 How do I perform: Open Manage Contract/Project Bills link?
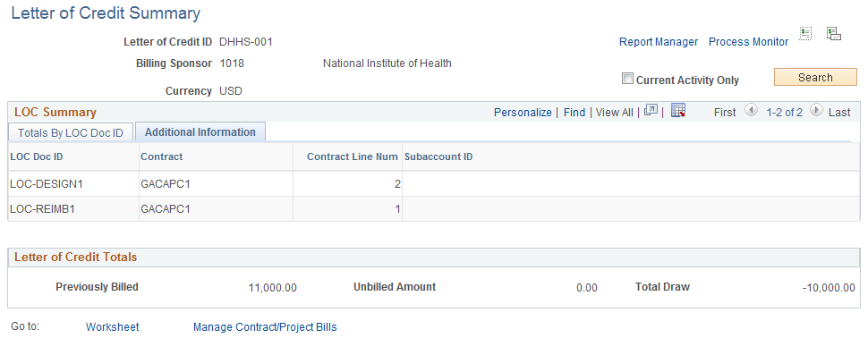pyautogui.click(x=265, y=327)
